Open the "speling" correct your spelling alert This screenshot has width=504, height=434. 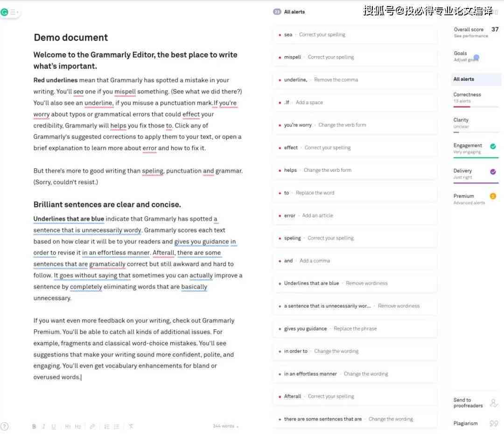click(355, 238)
